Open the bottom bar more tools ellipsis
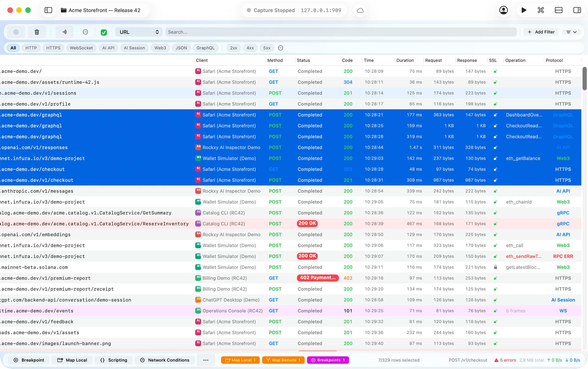The image size is (588, 369). coord(206,360)
